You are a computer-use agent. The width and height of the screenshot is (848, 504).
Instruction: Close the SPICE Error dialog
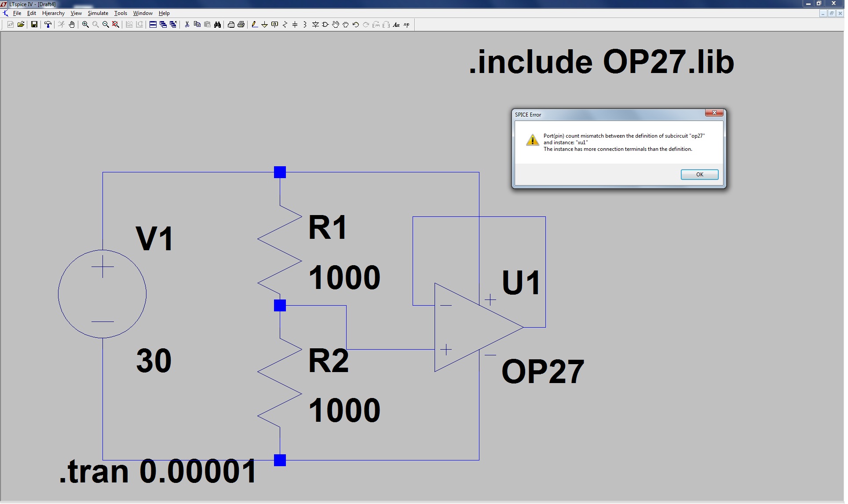tap(714, 113)
